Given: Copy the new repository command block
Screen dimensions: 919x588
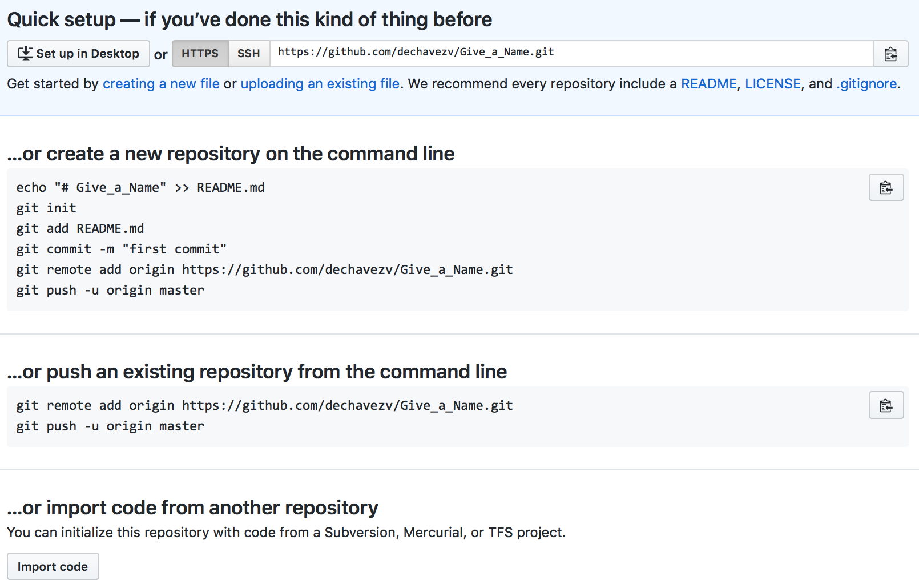Looking at the screenshot, I should click(x=886, y=187).
